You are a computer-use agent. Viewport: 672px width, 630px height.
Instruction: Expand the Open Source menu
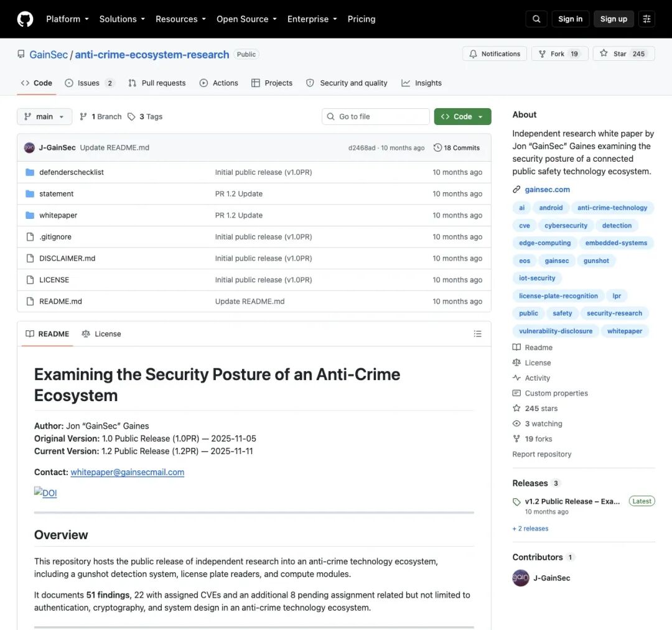[246, 19]
